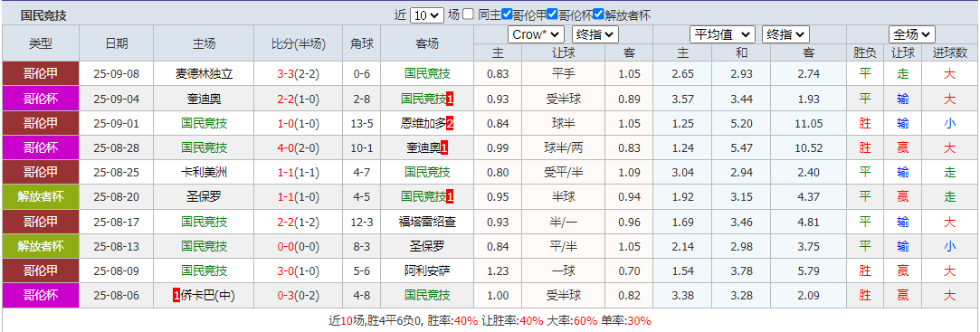This screenshot has height=332, width=980.
Task: Click the date 25-08-25
Action: [x=116, y=172]
